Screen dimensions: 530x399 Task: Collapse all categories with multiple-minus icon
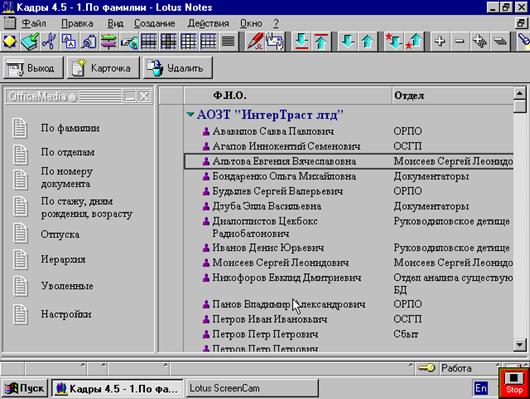500,42
